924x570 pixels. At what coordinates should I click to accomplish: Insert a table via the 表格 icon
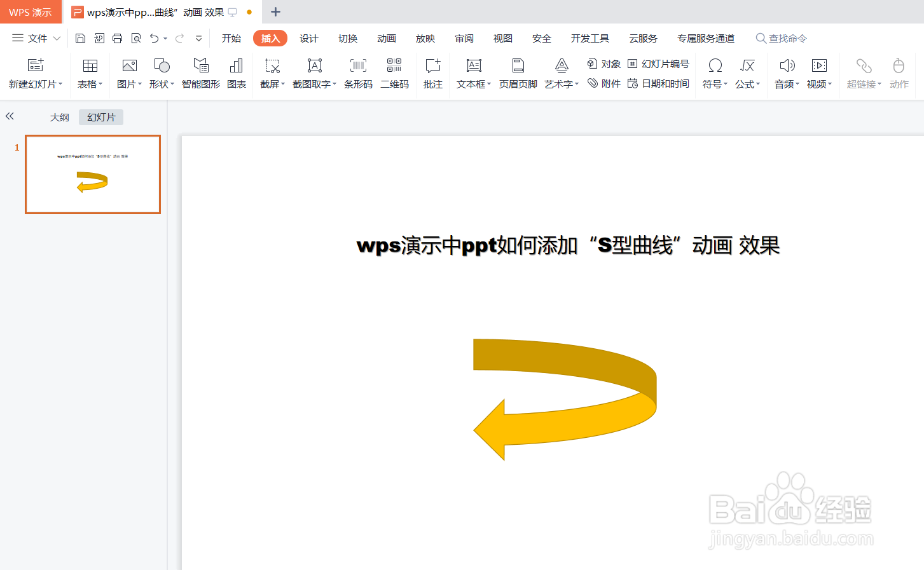click(x=90, y=65)
